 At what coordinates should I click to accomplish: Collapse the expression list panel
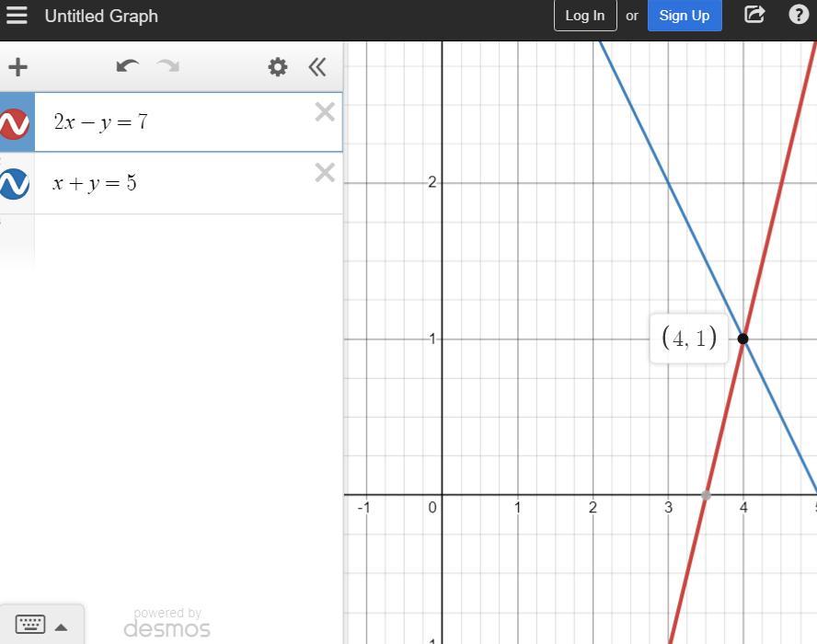(317, 67)
